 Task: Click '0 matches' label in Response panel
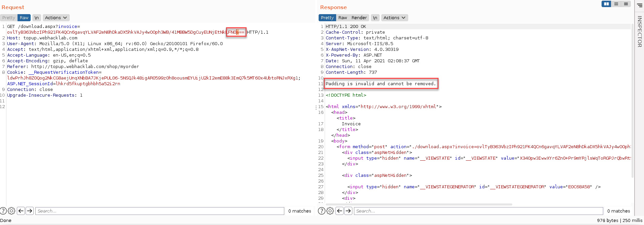coord(619,211)
